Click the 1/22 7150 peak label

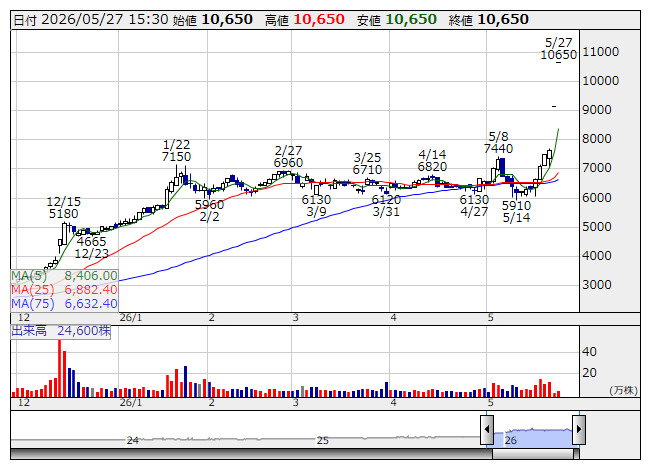(x=177, y=151)
